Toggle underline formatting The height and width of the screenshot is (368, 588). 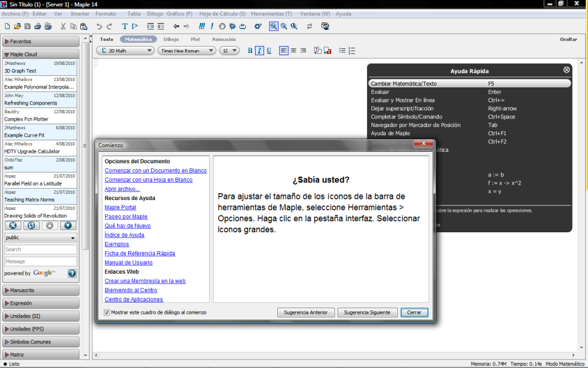click(269, 51)
